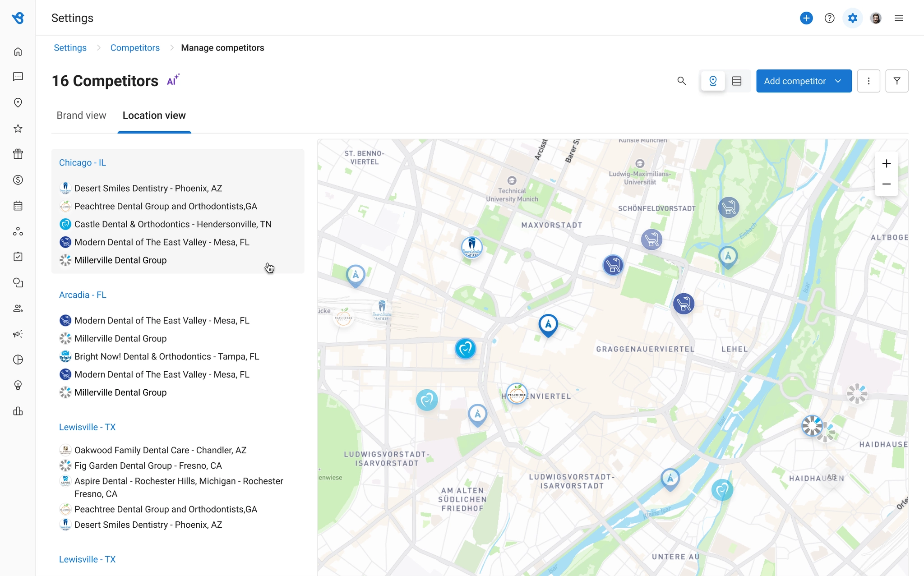The height and width of the screenshot is (576, 924).
Task: Click the bright blue Castle Dental marker above Hackenviertel
Action: (465, 349)
